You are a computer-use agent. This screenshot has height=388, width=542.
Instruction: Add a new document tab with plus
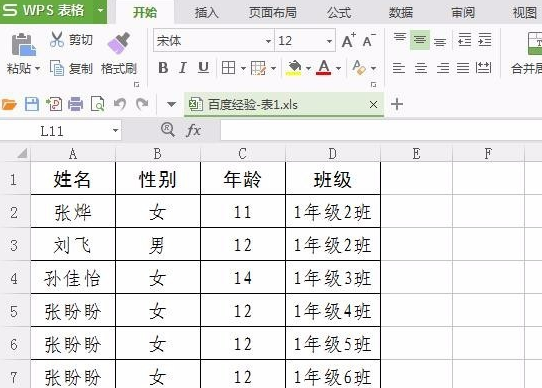coord(397,104)
